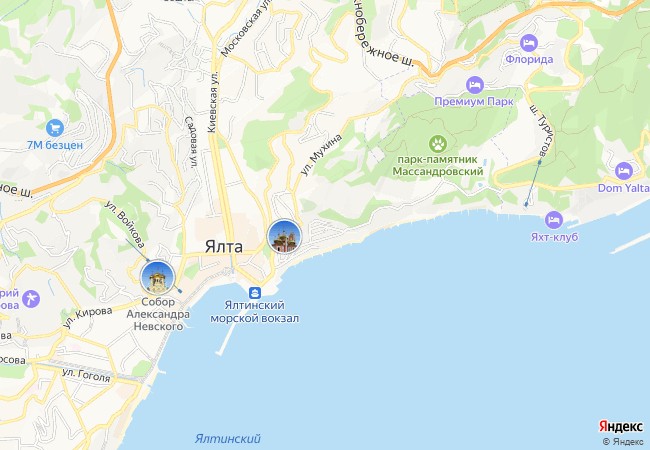
Task: Click the Премиум Парк text label
Action: pyautogui.click(x=474, y=102)
